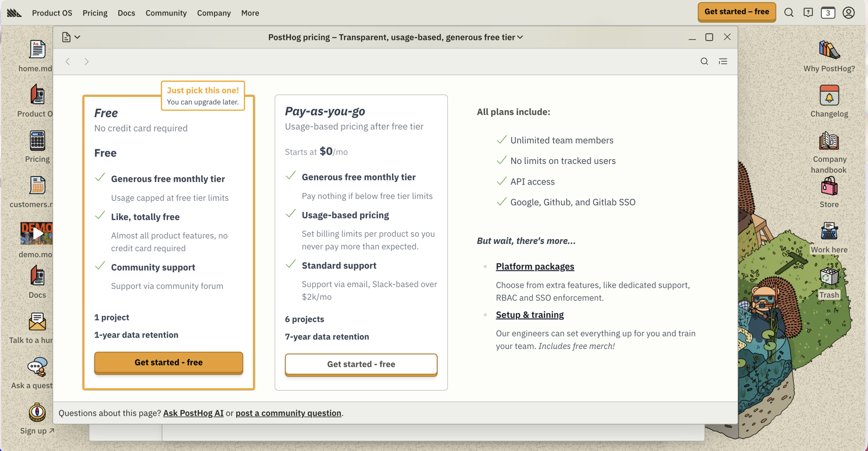Open the Company handbook icon

[x=829, y=141]
